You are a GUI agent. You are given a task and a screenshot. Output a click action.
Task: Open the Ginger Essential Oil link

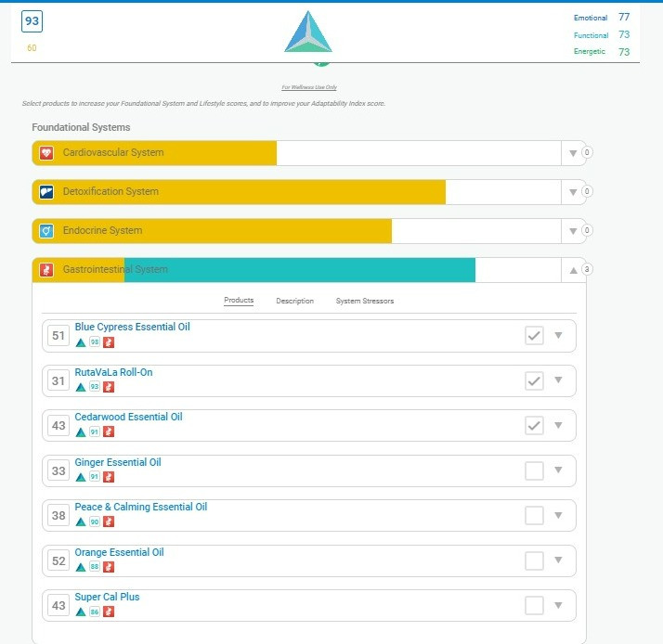pyautogui.click(x=118, y=462)
